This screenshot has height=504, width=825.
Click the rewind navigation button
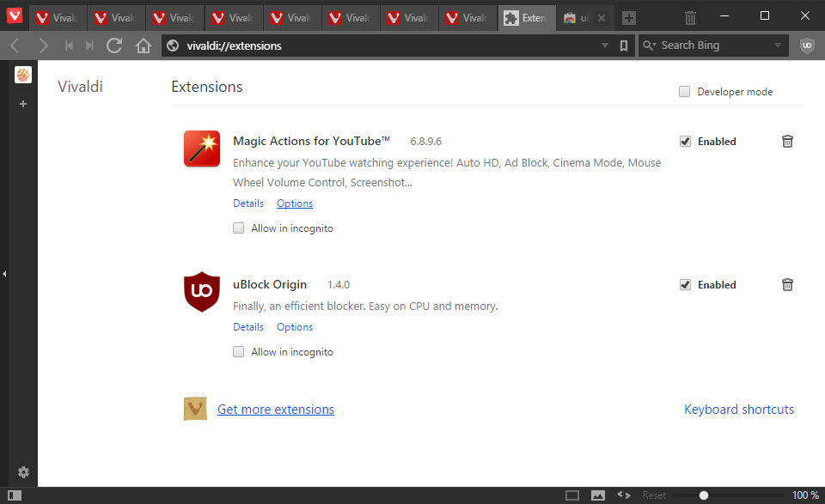pos(69,46)
